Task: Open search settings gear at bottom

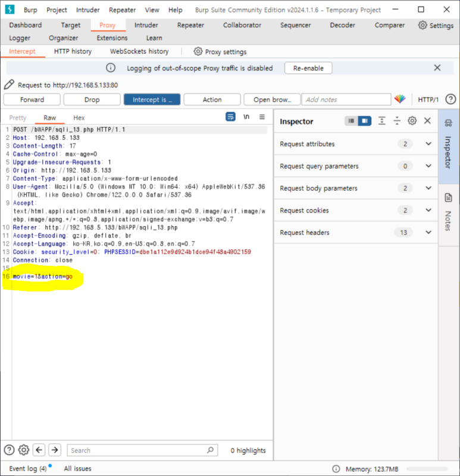Action: coord(24,450)
